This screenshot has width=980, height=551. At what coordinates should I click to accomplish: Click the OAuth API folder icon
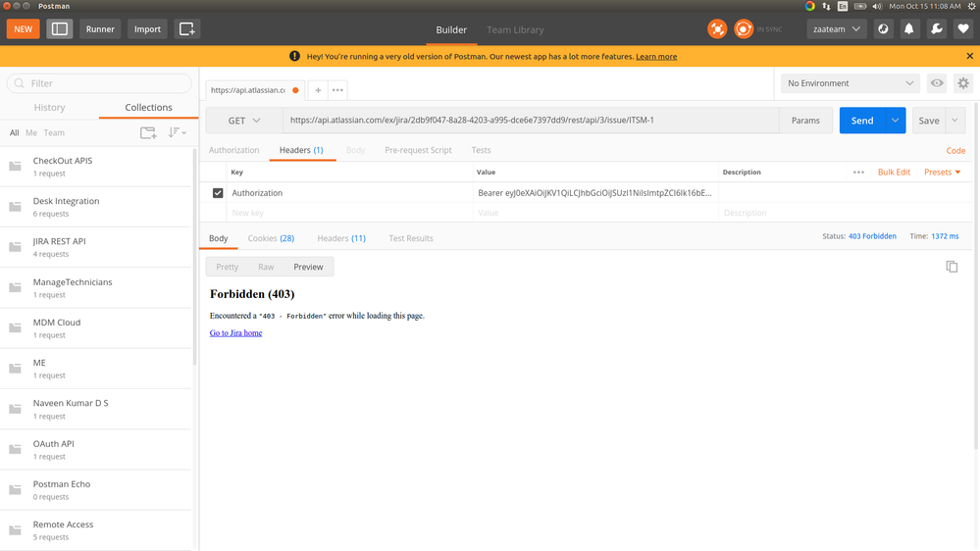pyautogui.click(x=15, y=449)
